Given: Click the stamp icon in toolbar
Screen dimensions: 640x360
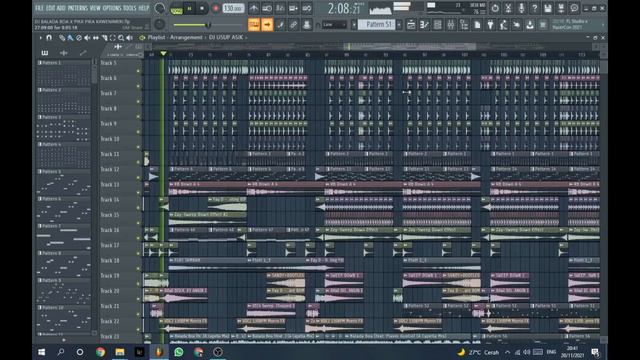Looking at the screenshot, I should [307, 25].
